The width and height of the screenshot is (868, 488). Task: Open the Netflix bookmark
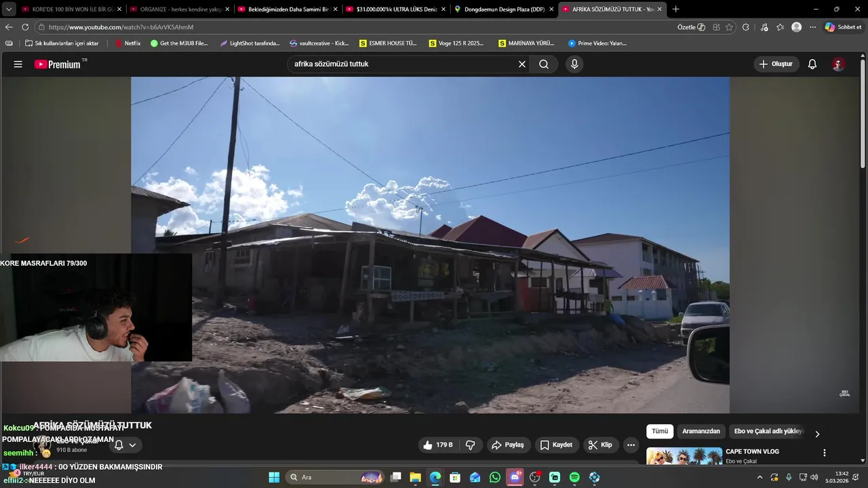pyautogui.click(x=127, y=43)
